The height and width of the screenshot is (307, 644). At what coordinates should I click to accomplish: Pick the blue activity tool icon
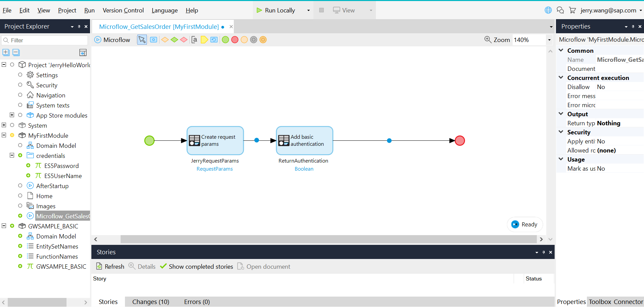click(x=154, y=40)
